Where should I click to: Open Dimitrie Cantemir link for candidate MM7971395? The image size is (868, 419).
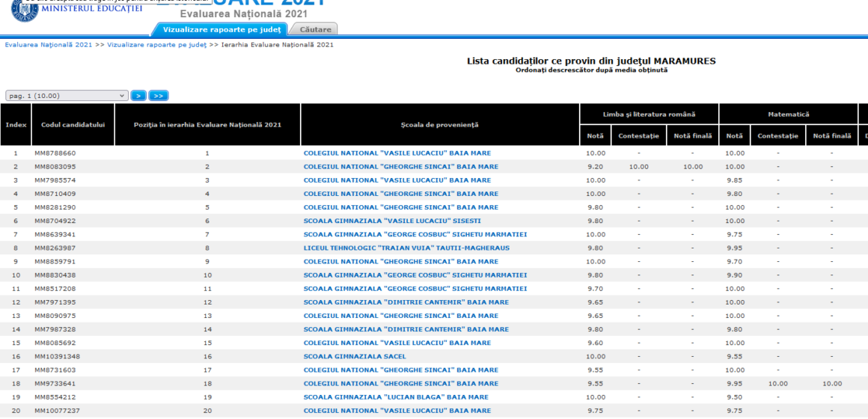pos(406,302)
